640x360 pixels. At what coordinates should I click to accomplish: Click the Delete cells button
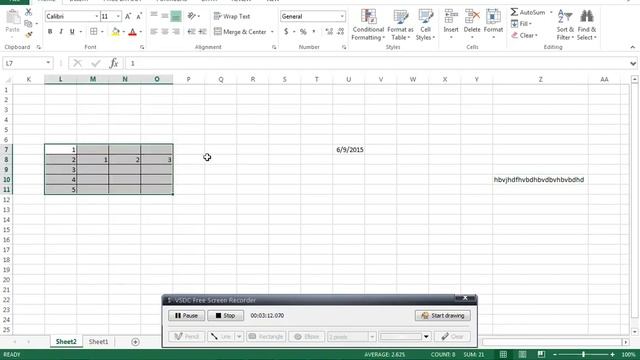472,24
